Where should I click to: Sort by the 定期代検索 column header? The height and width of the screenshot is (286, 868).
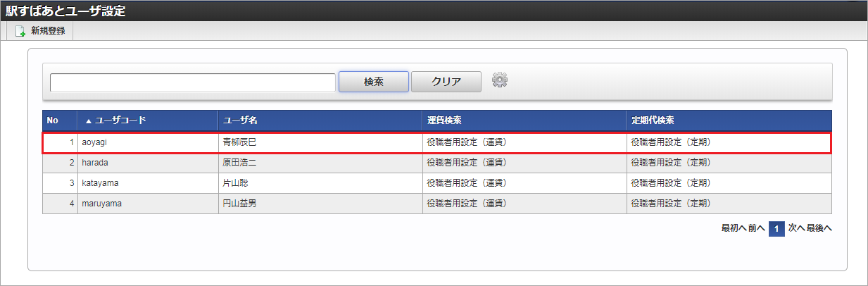pos(729,120)
